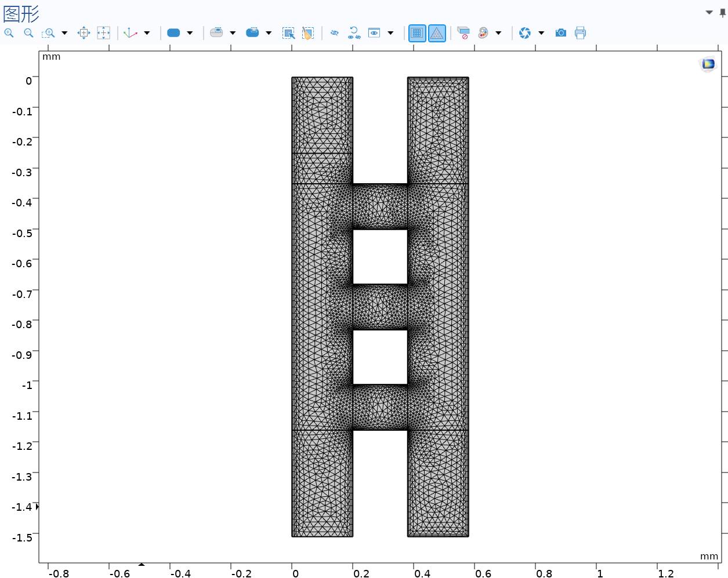This screenshot has width=728, height=578.
Task: Toggle the mesh rendering triangle button
Action: pos(437,33)
